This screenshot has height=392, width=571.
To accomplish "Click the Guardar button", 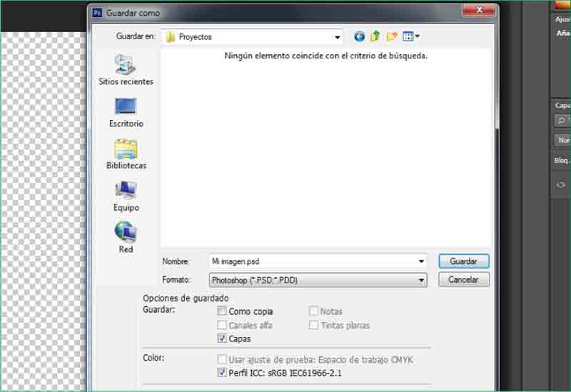I will point(464,261).
